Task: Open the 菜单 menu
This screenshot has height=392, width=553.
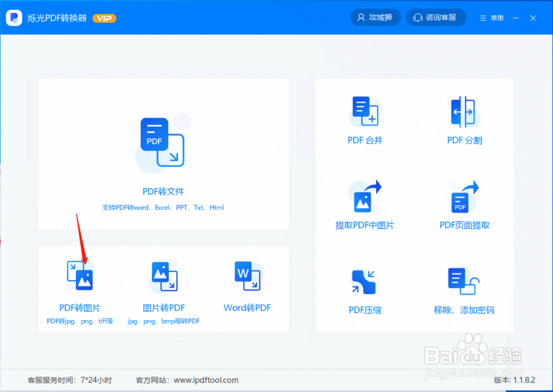Action: [x=492, y=17]
